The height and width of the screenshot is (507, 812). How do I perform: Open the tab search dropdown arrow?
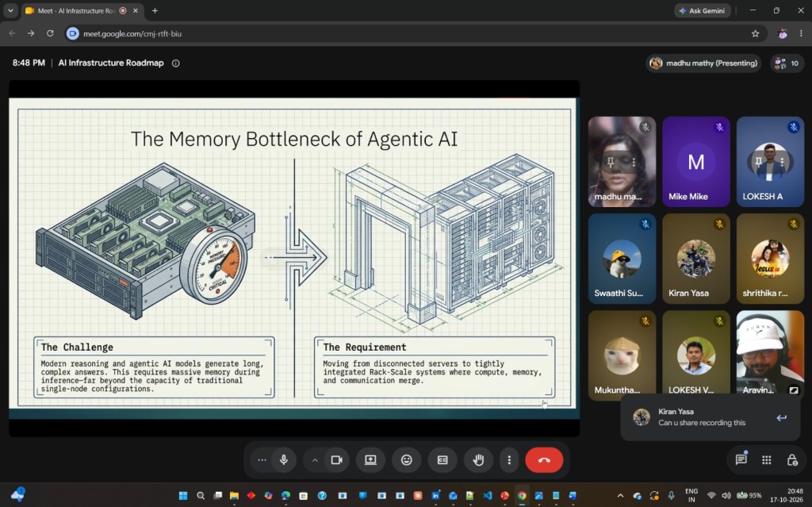(10, 10)
